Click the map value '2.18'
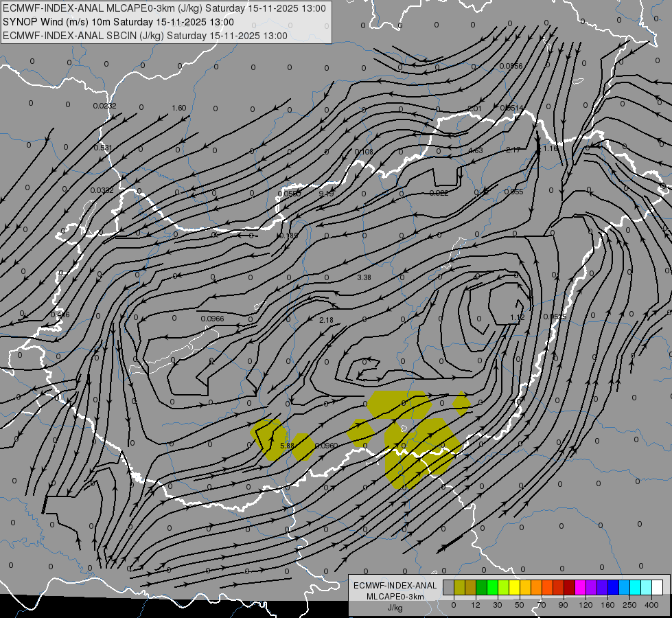 coord(326,320)
